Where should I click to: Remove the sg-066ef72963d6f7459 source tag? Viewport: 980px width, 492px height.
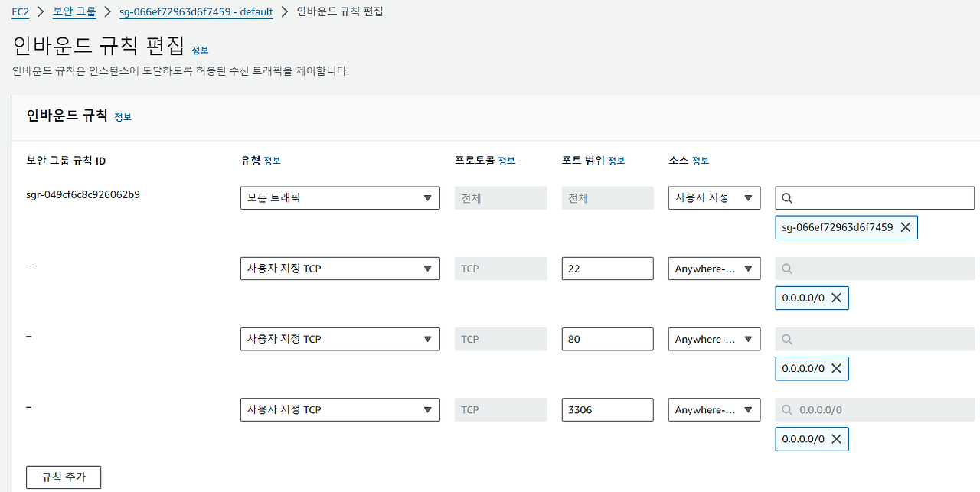click(906, 227)
